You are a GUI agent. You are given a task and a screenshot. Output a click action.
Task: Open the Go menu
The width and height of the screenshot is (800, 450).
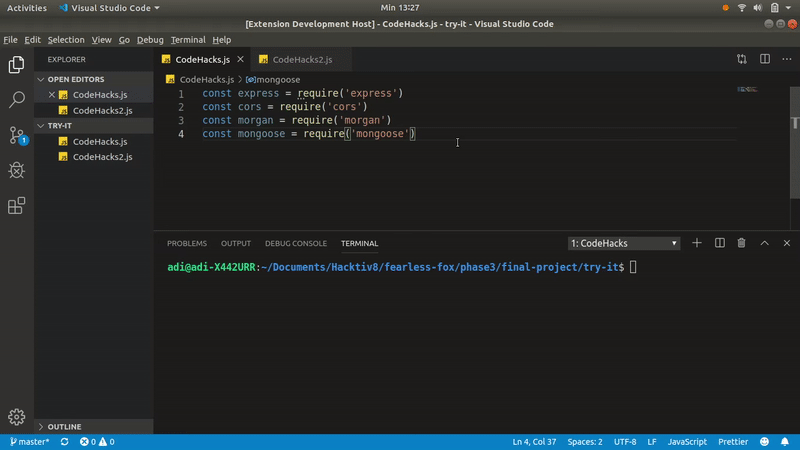(124, 40)
